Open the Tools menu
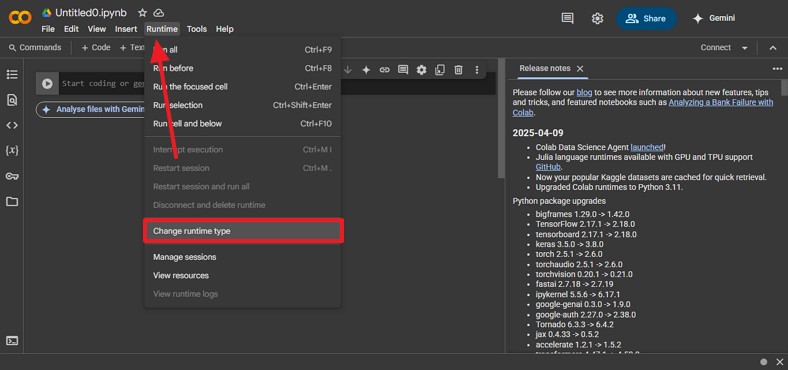 click(196, 29)
